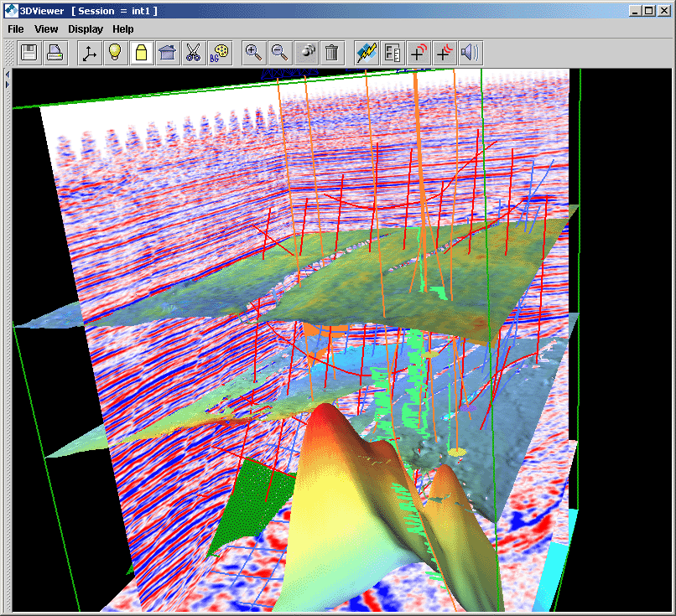Click the zoom in magnifier
This screenshot has width=676, height=616.
(x=254, y=54)
